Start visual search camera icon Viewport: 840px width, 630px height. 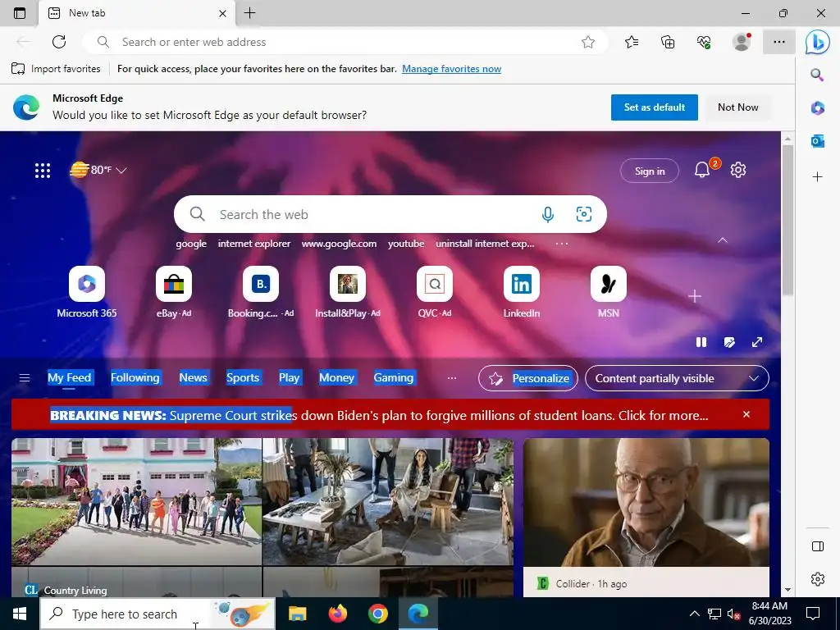pyautogui.click(x=583, y=214)
